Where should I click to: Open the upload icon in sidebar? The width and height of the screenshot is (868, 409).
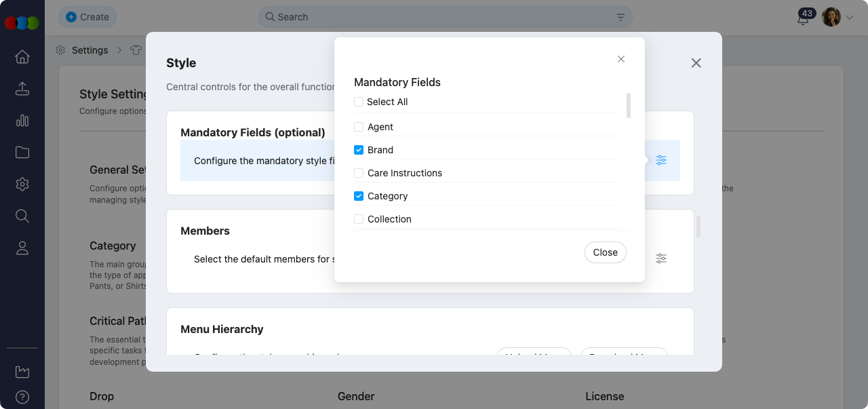click(22, 89)
